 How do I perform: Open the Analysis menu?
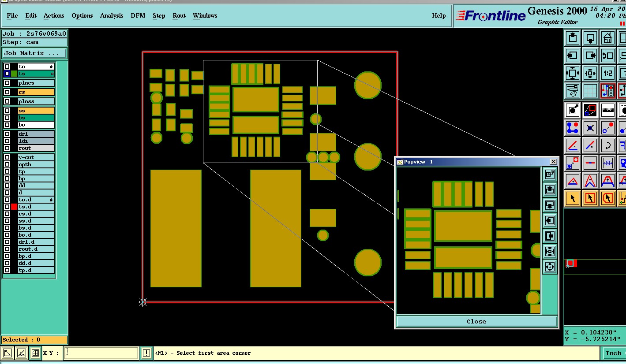click(112, 15)
